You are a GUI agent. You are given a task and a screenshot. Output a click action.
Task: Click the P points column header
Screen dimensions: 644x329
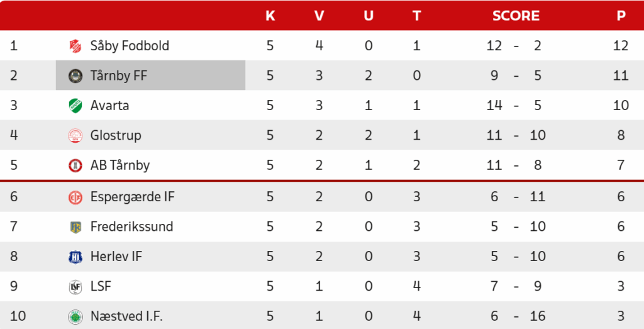pyautogui.click(x=621, y=16)
